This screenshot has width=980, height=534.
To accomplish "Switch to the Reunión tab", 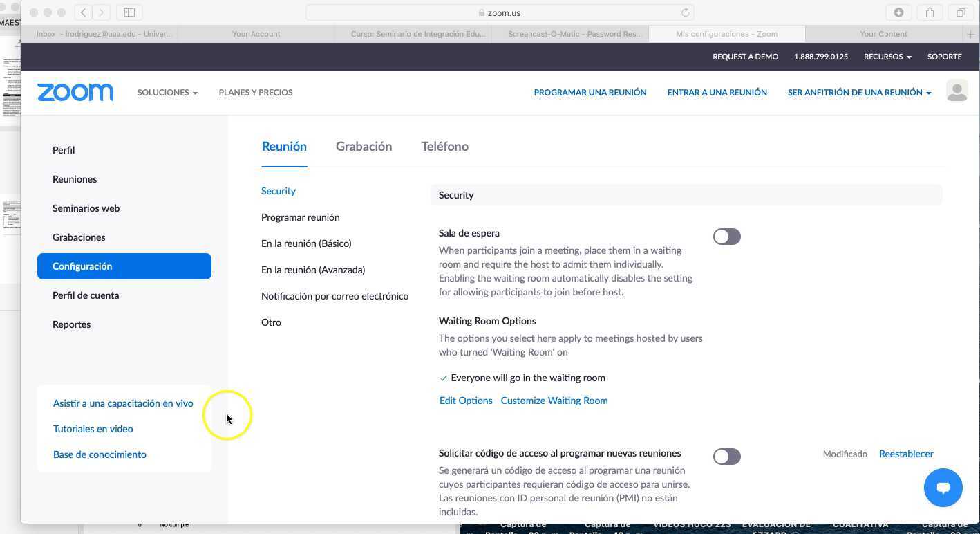I will click(x=284, y=147).
